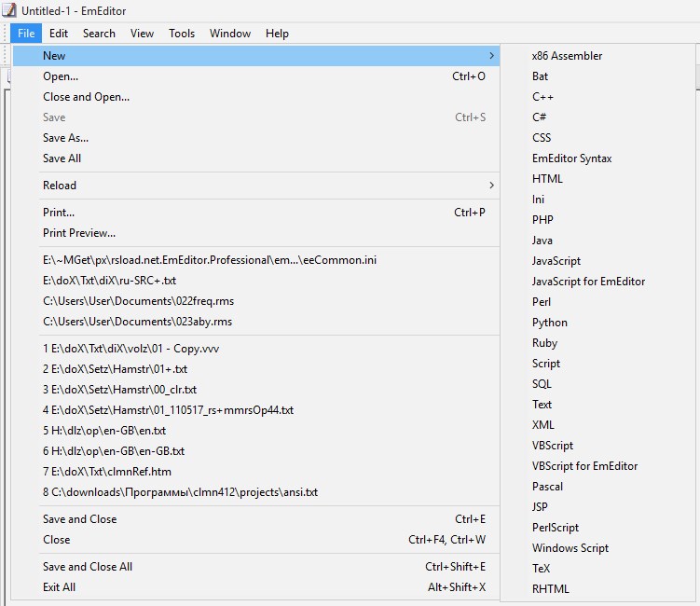
Task: Create new Pascal file
Action: click(598, 488)
